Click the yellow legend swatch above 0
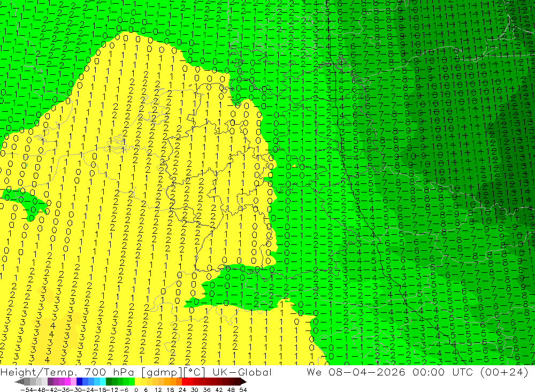 137,382
